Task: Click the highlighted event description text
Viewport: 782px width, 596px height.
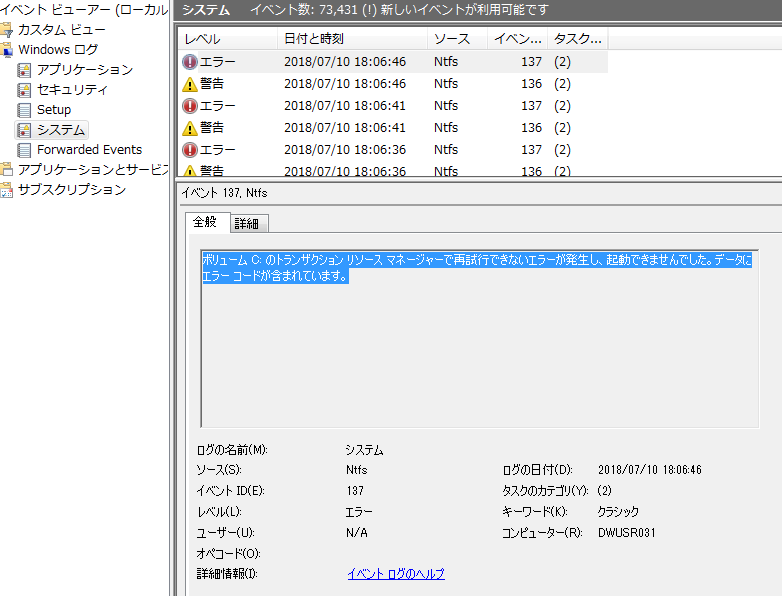Action: [x=476, y=268]
